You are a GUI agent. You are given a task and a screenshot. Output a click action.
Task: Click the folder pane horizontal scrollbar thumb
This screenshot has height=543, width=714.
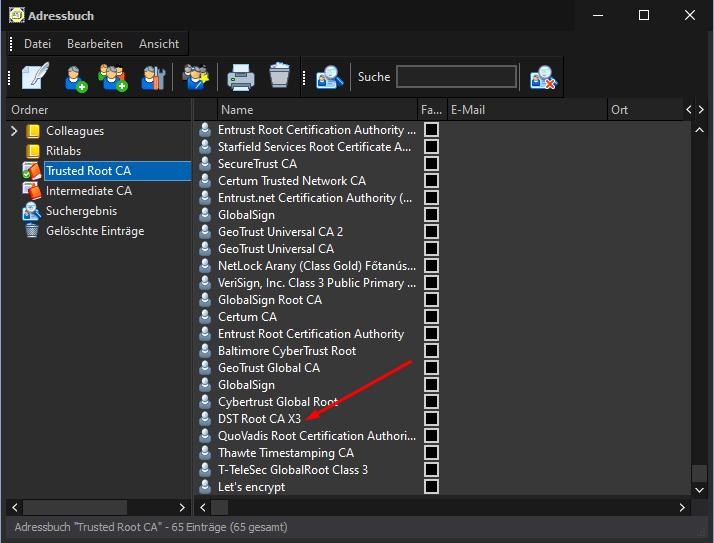(75, 507)
